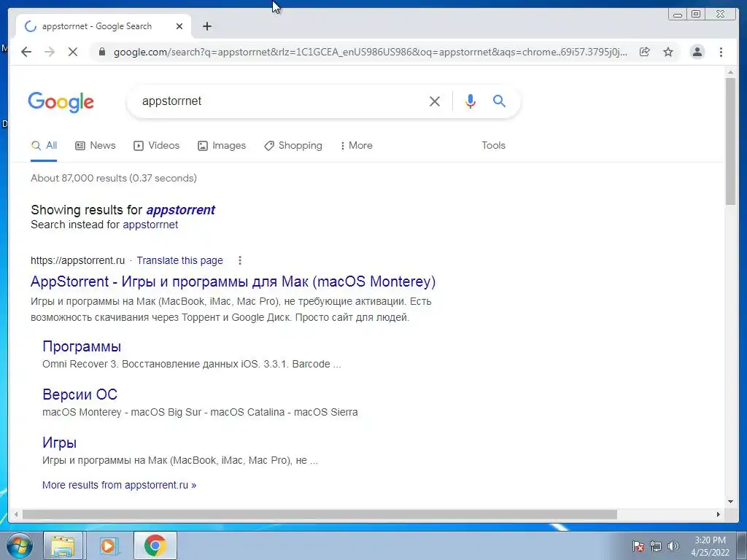The image size is (747, 560).
Task: Translate this page link
Action: pos(179,260)
